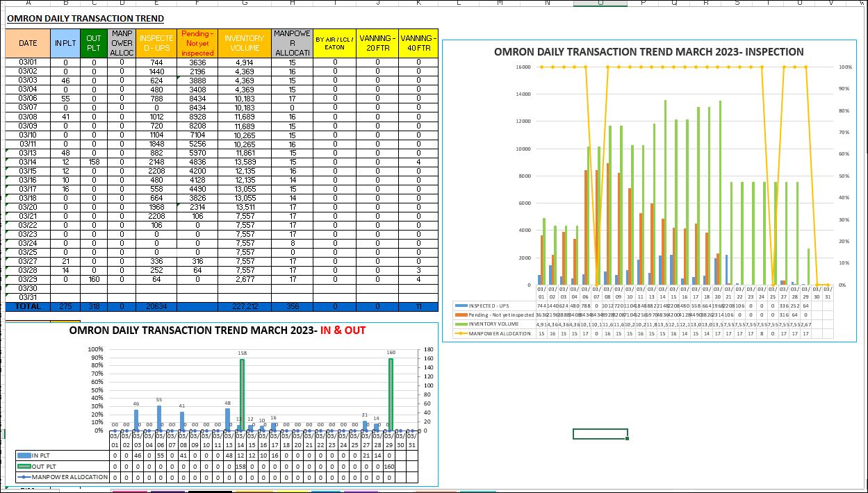Click the Pending - Not yet inspected legend entry

(493, 315)
